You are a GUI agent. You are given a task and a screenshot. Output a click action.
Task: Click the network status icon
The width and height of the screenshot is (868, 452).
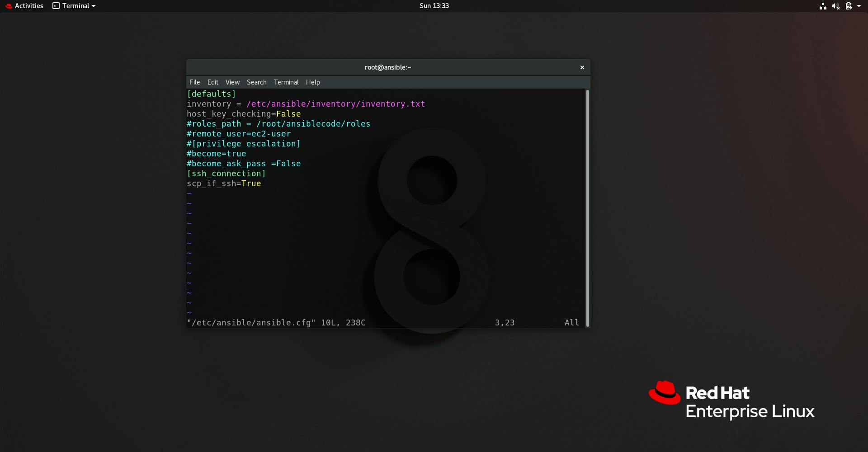823,6
